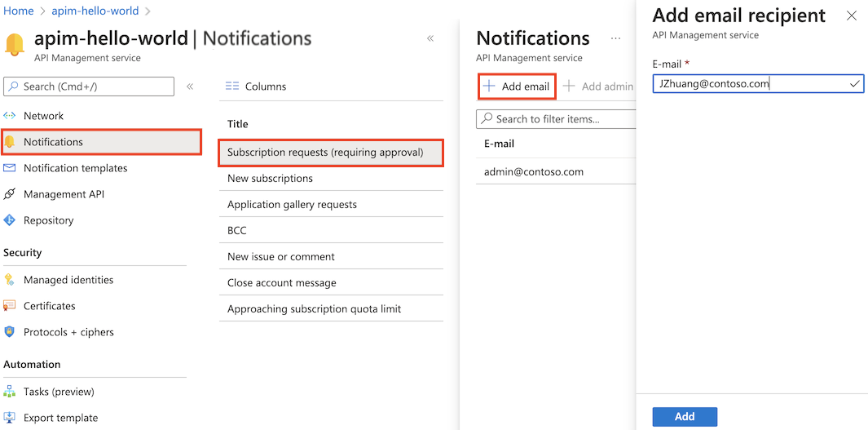The image size is (868, 430).
Task: Click the Network icon in sidebar
Action: (10, 116)
